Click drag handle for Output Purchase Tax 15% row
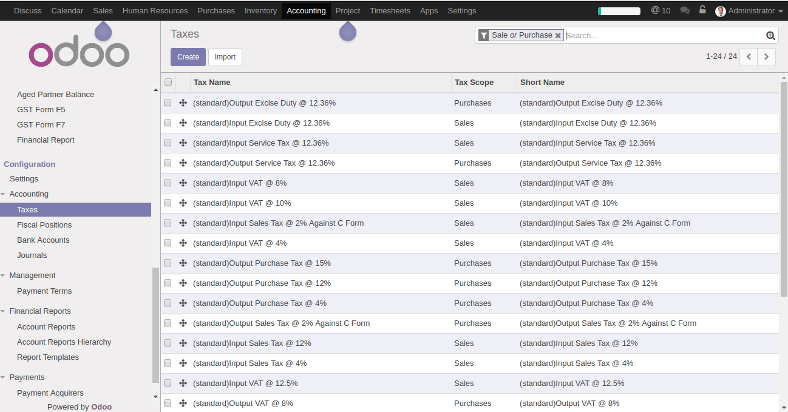 tap(183, 263)
